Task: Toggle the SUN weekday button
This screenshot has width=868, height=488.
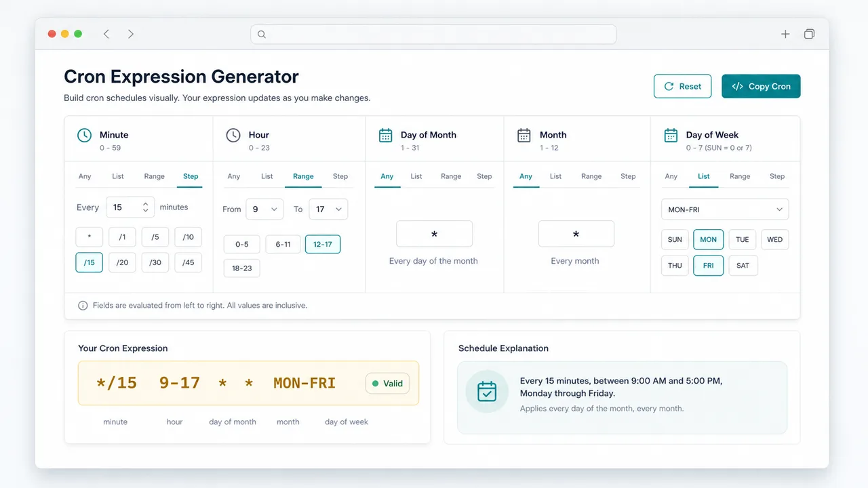Action: [675, 239]
